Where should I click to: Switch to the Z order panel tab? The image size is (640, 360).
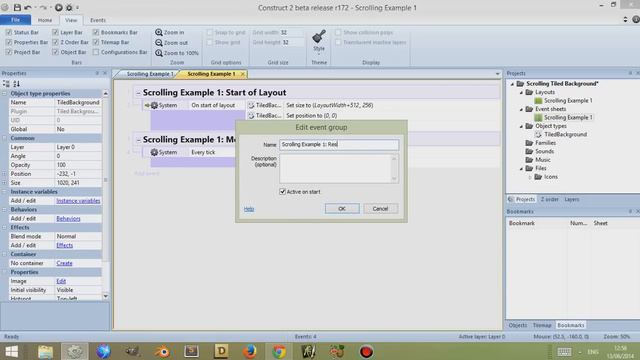[x=549, y=199]
